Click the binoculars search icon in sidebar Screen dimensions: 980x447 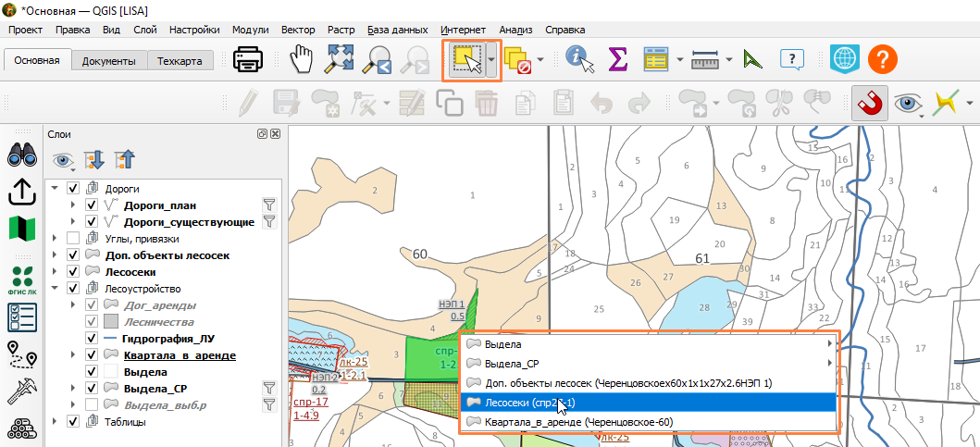click(22, 155)
